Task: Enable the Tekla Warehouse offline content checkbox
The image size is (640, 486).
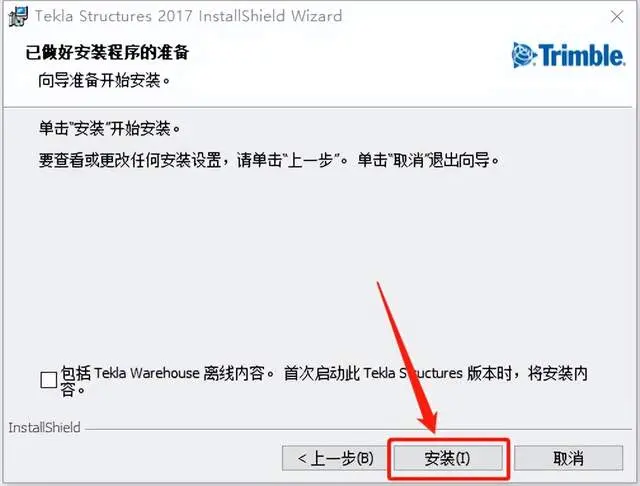Action: (49, 380)
